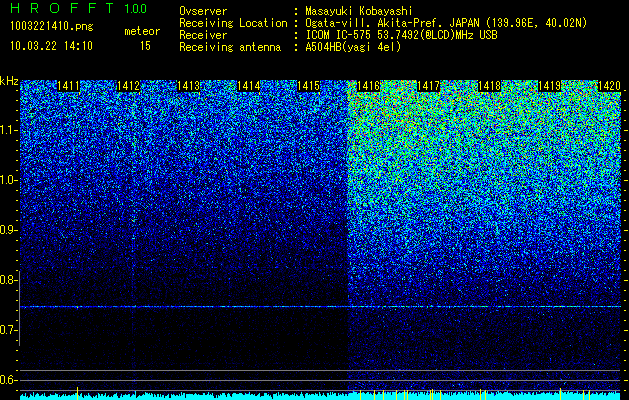The width and height of the screenshot is (629, 400).
Task: Click the ICOM IC-575 receiver text
Action: (401, 35)
